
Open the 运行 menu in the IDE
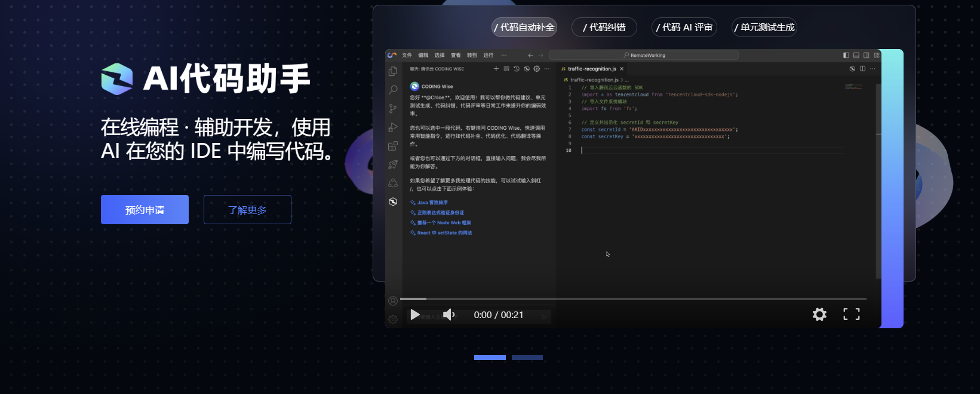tap(488, 55)
